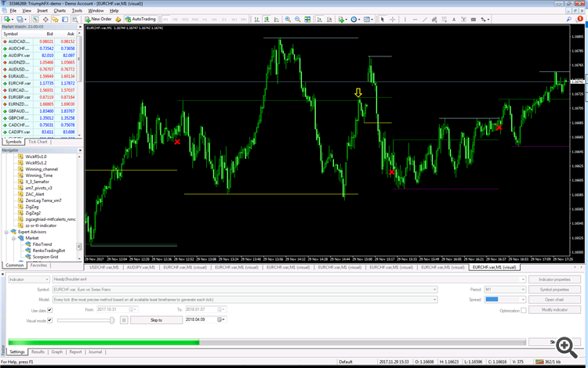Open the Profiles toolbar icon
Screen dimensions: 588x368
20,19
